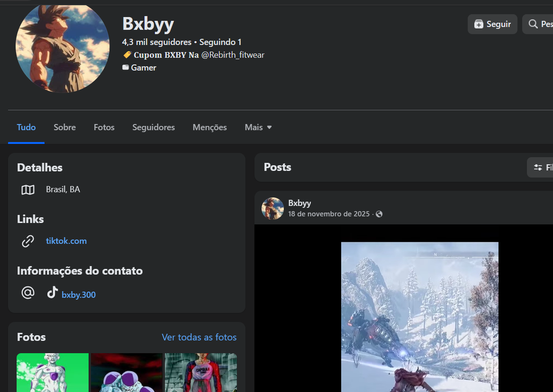Play the snowy game video post

pos(420,317)
